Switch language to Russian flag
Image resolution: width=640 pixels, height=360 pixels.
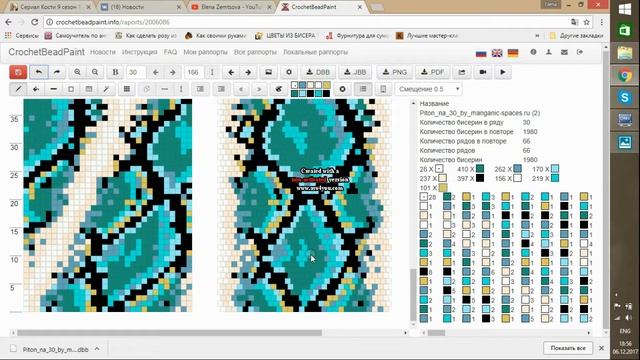(481, 53)
